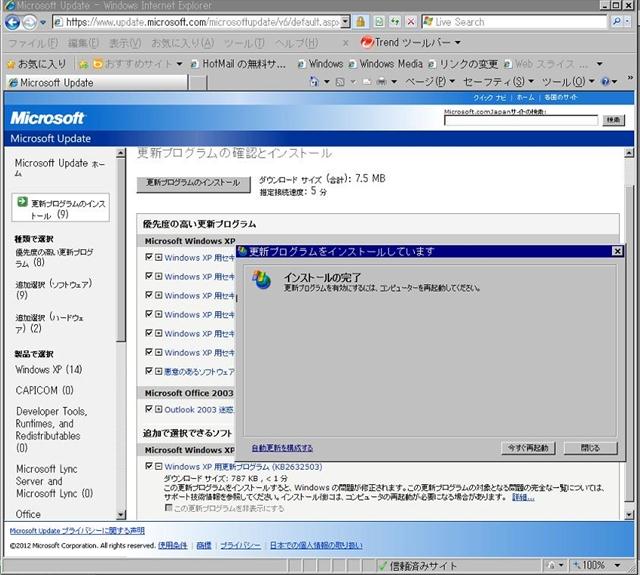Check この更新プログラムを非表示にする checkbox
The height and width of the screenshot is (575, 640).
click(x=168, y=507)
